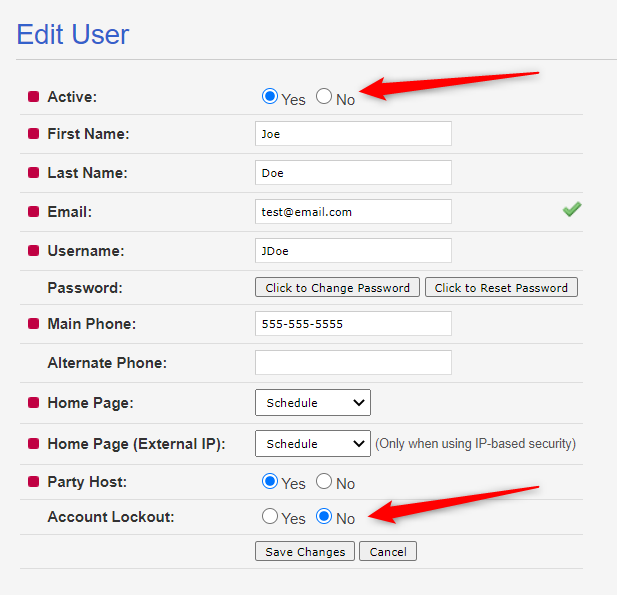Click the First Name label
Viewport: 617px width, 595px height.
(88, 134)
